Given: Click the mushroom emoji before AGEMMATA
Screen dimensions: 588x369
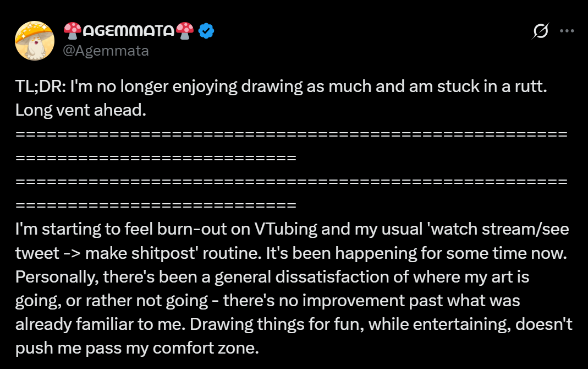Looking at the screenshot, I should click(x=72, y=31).
